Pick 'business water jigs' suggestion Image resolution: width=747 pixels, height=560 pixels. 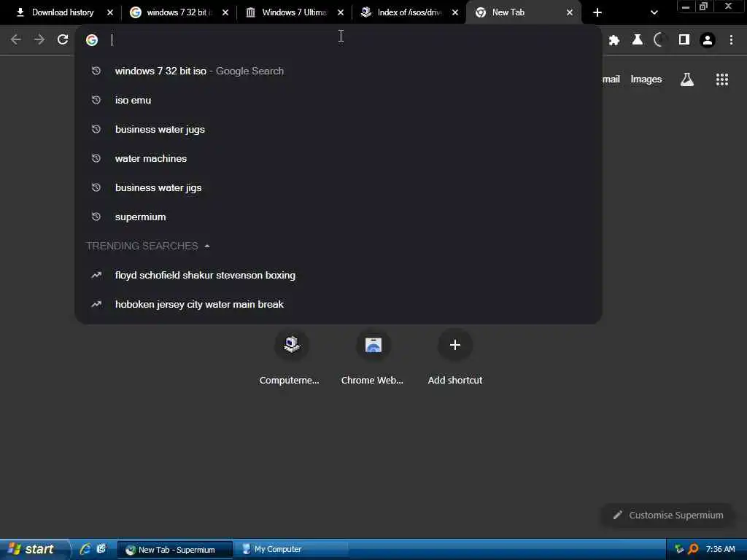click(338, 187)
